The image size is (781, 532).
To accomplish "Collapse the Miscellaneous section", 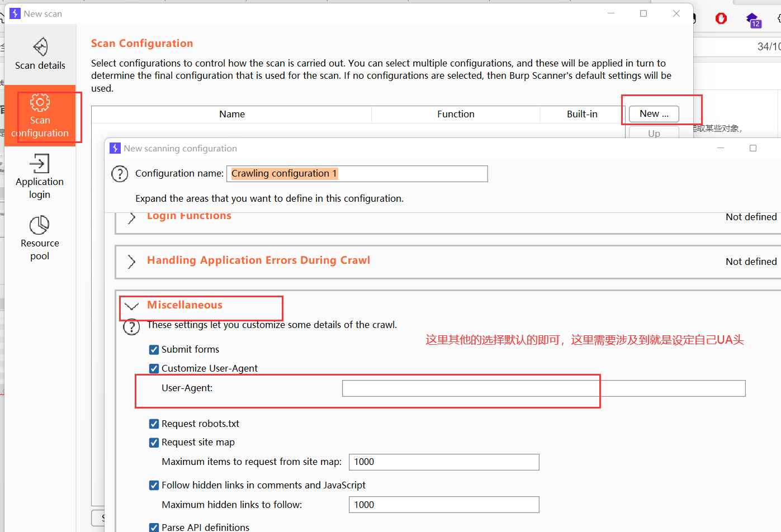I will [x=131, y=306].
